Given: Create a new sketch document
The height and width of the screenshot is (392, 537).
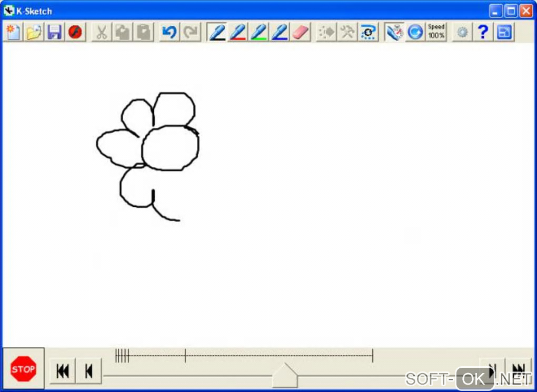Looking at the screenshot, I should point(13,33).
